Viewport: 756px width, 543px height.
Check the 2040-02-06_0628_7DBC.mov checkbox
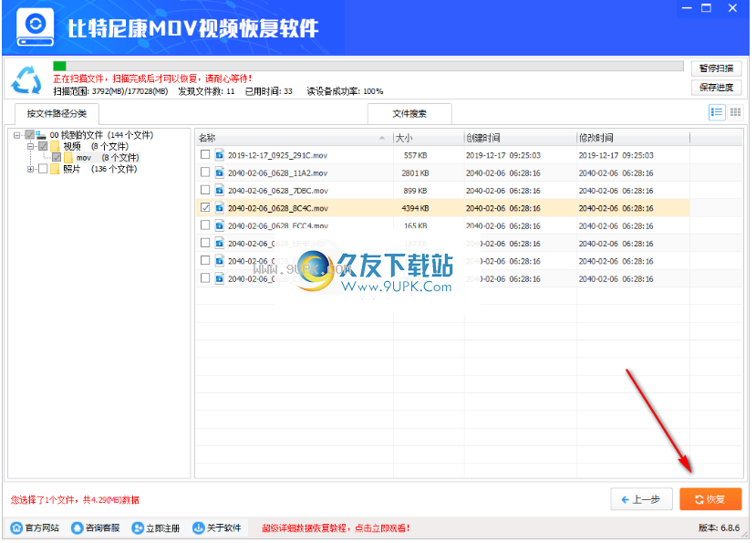[205, 190]
